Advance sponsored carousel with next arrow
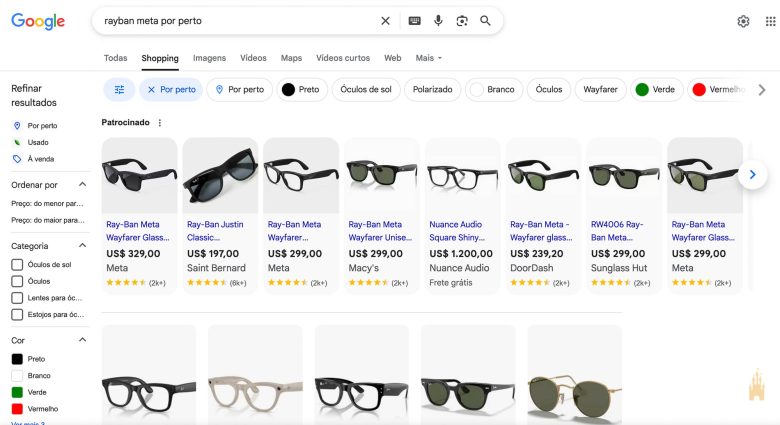 (753, 175)
